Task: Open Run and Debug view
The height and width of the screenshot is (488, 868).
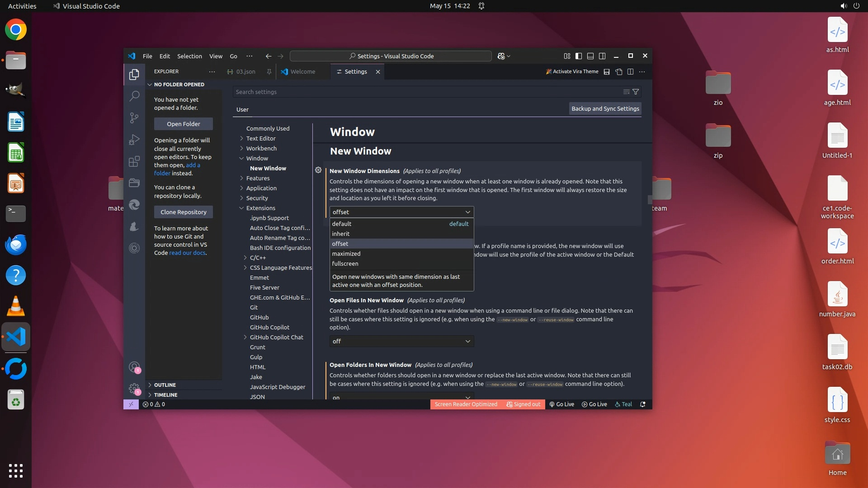Action: click(x=134, y=140)
